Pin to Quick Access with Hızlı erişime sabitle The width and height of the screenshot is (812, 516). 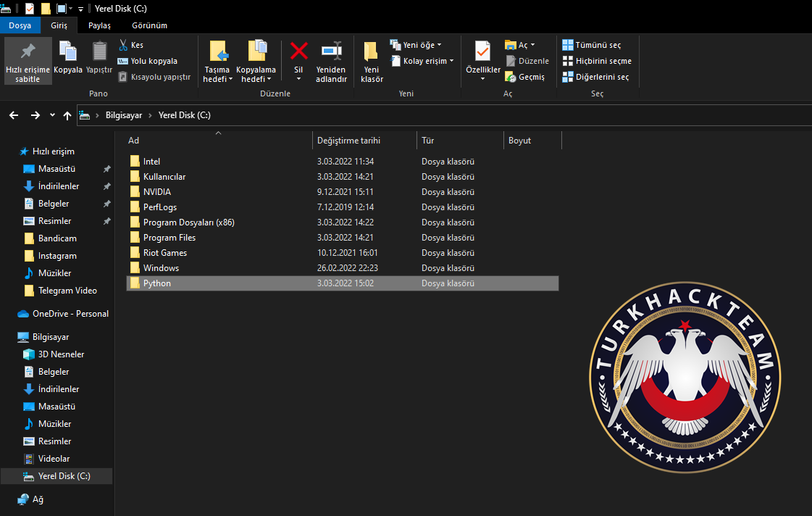click(28, 61)
